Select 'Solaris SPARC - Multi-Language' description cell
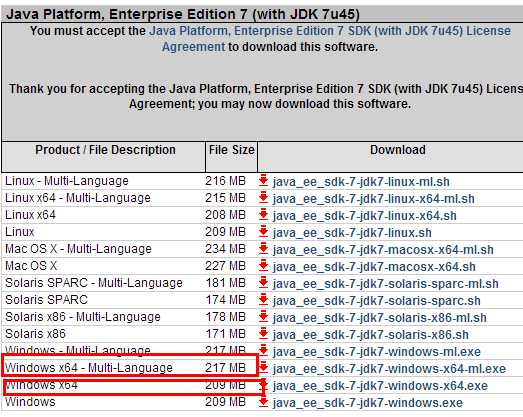The width and height of the screenshot is (523, 417). [94, 283]
